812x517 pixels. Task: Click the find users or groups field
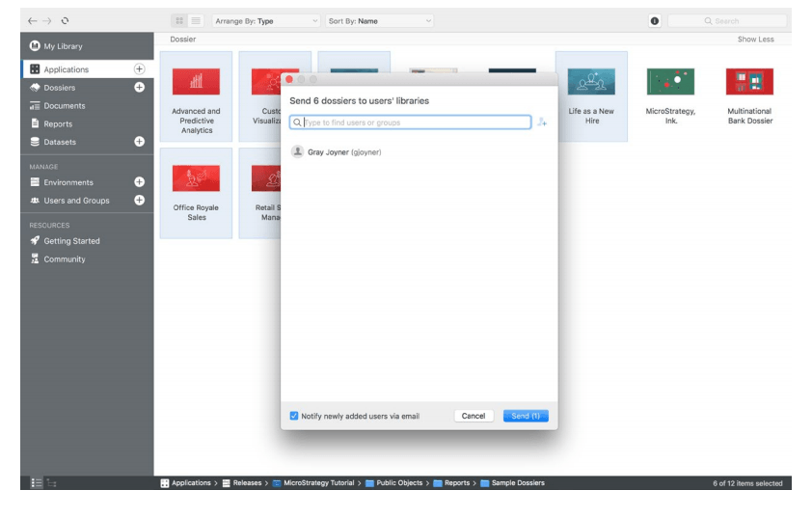(415, 122)
